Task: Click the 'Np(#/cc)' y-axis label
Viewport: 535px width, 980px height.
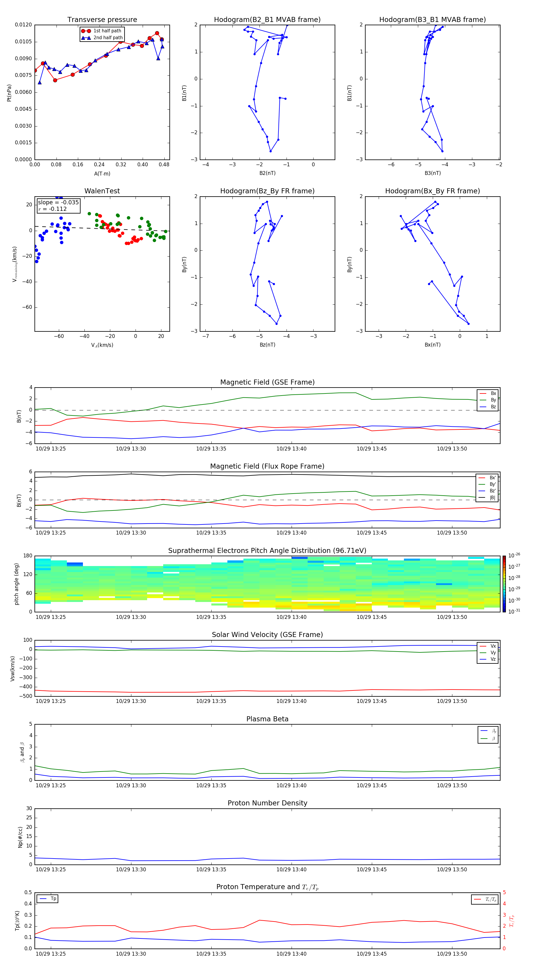Action: coord(20,837)
